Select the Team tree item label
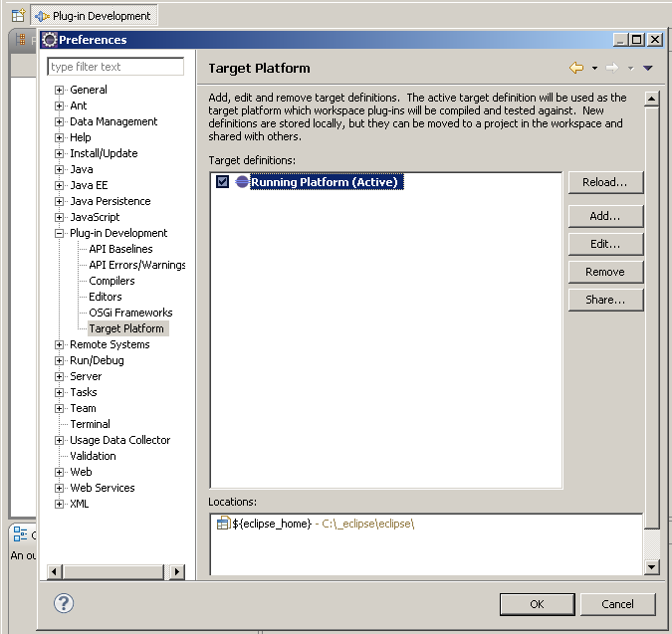Image resolution: width=672 pixels, height=634 pixels. click(84, 408)
